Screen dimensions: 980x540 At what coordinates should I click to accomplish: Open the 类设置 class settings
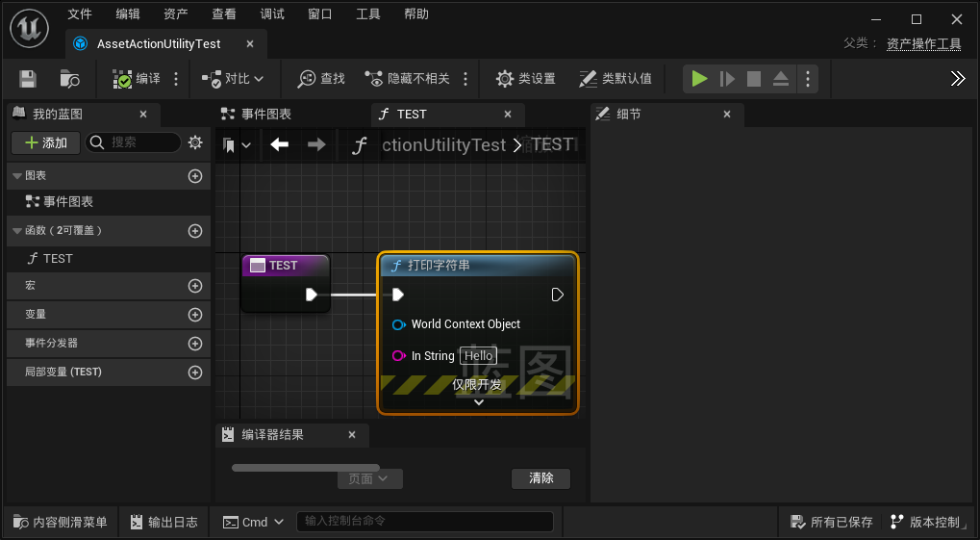525,79
